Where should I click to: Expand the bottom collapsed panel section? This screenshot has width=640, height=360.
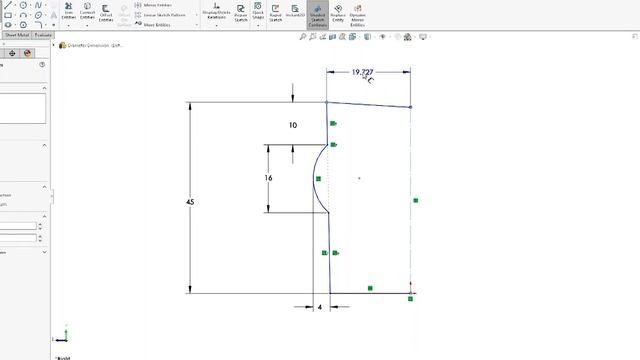[x=44, y=253]
